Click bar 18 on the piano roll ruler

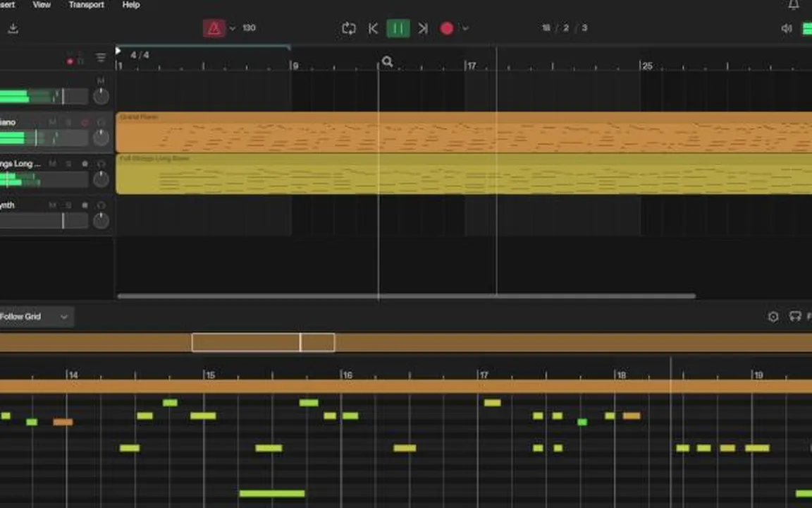pyautogui.click(x=620, y=374)
